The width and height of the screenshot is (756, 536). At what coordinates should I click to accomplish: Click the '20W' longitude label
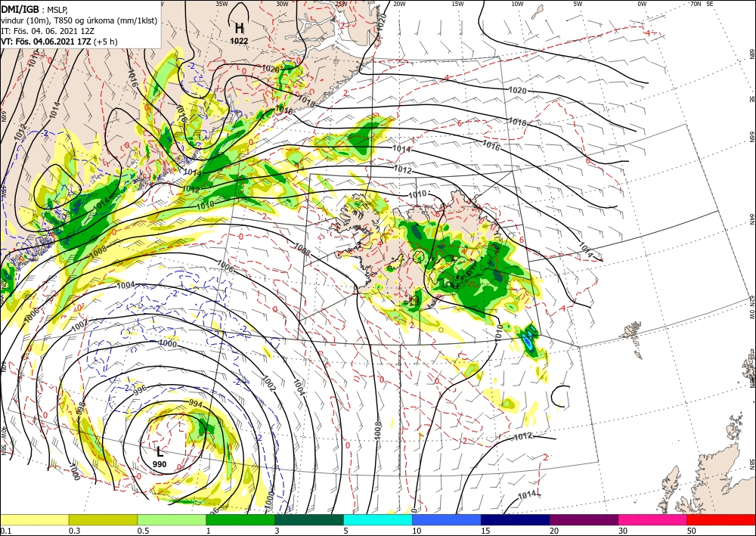(x=399, y=4)
